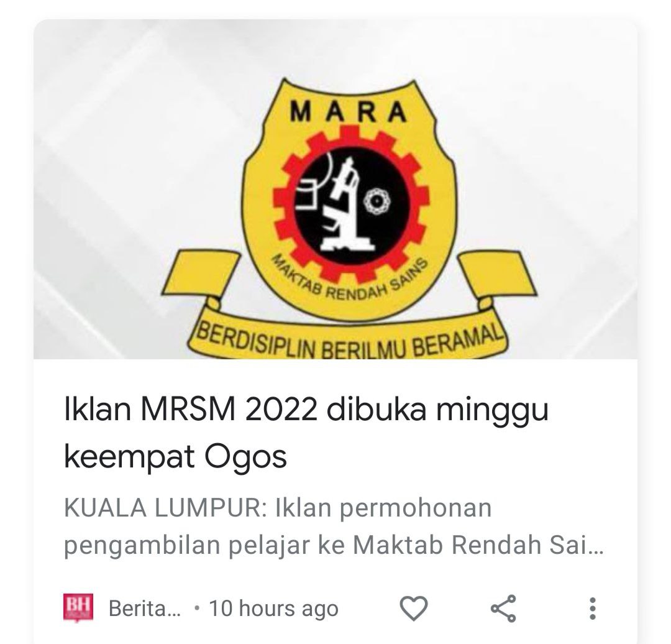Tap the right yellow ribbon flag

click(498, 274)
